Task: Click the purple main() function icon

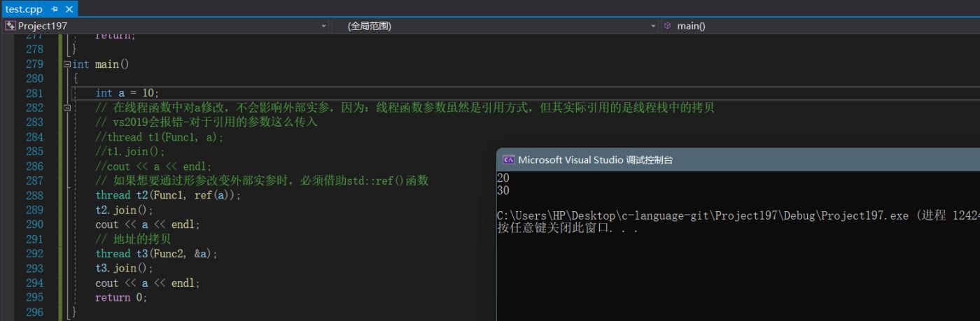Action: 667,26
